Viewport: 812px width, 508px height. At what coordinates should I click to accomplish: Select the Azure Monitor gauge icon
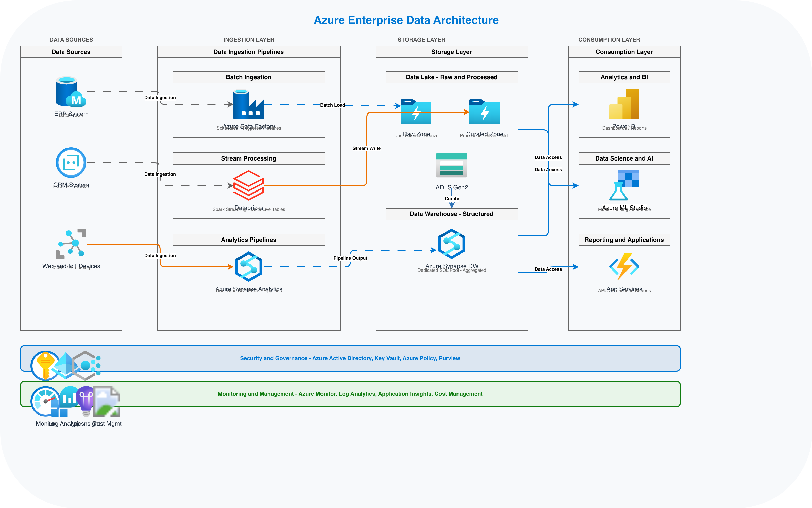[46, 401]
